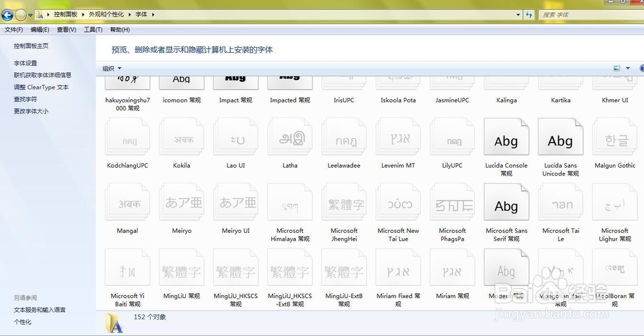Select the Microsoft PhagsPa font icon
The width and height of the screenshot is (644, 336).
(452, 202)
